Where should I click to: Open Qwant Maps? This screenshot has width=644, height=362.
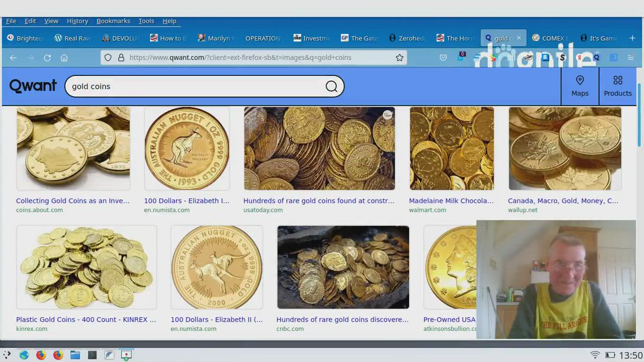580,86
